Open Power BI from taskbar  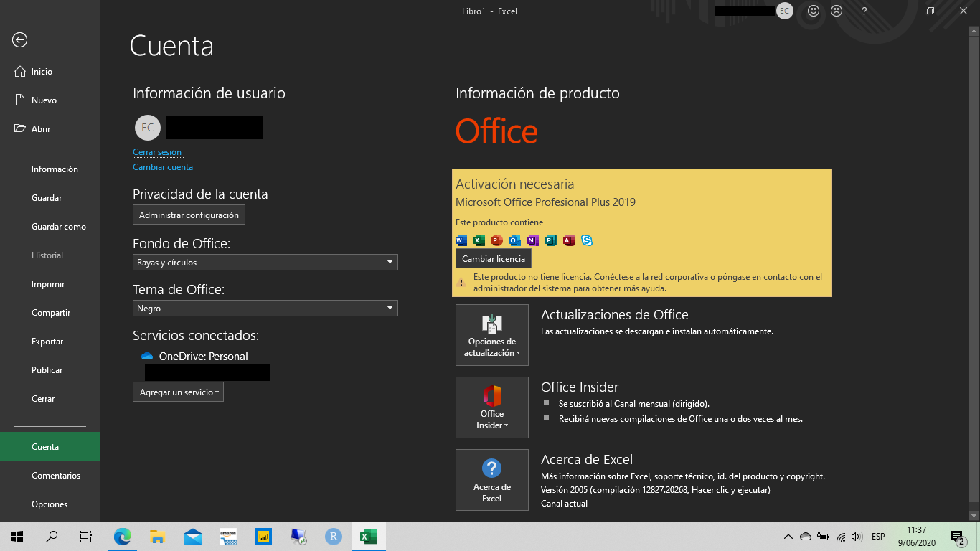coord(263,537)
